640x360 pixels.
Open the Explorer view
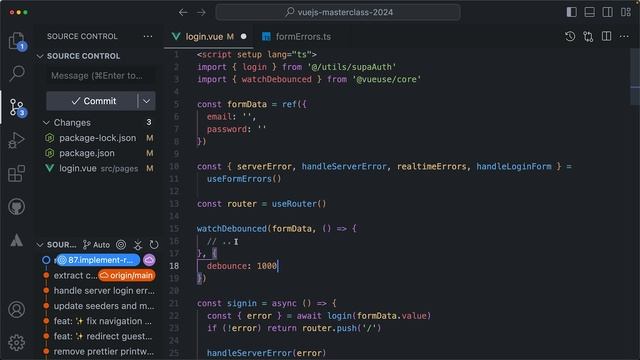(16, 41)
